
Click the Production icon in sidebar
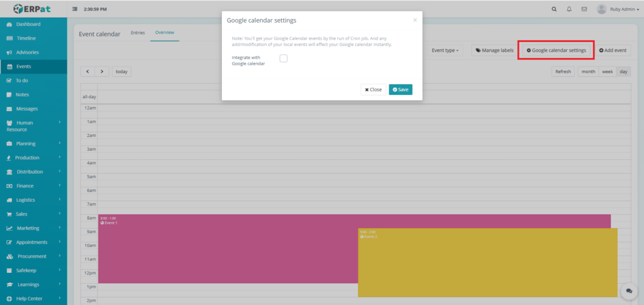[x=9, y=158]
